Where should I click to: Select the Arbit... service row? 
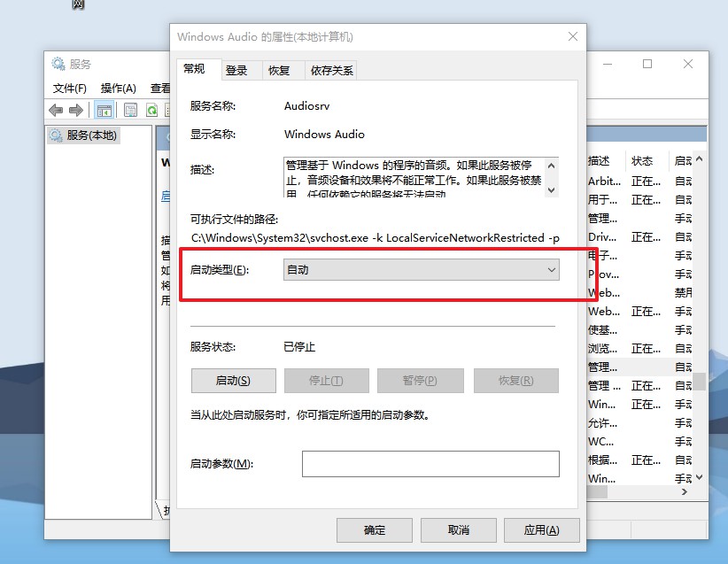coord(639,181)
